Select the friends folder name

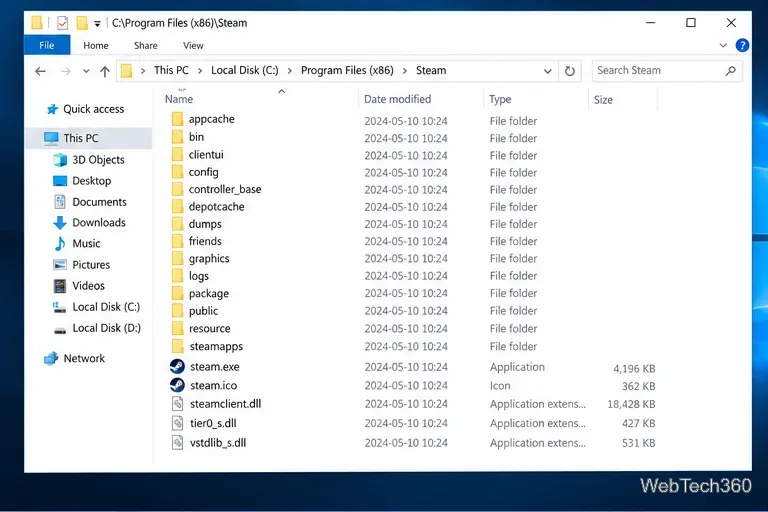click(205, 241)
